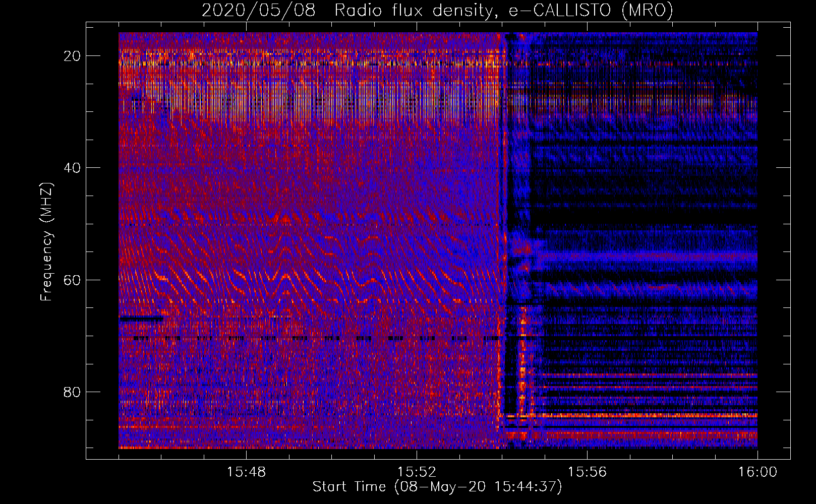The width and height of the screenshot is (816, 504).
Task: Click the 16:00 time tick label
Action: (757, 472)
